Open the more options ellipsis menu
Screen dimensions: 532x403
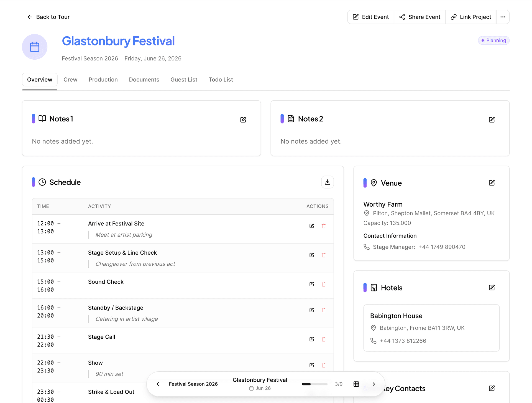click(x=503, y=17)
